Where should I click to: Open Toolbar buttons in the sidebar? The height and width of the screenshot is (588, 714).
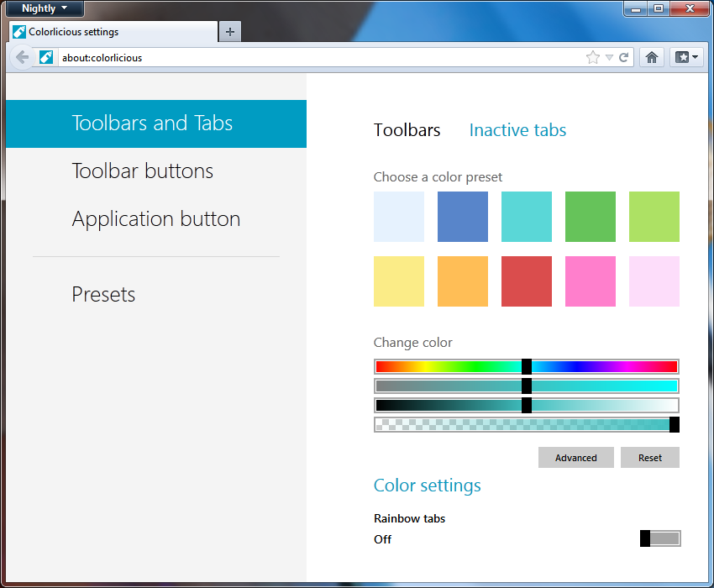(x=143, y=171)
